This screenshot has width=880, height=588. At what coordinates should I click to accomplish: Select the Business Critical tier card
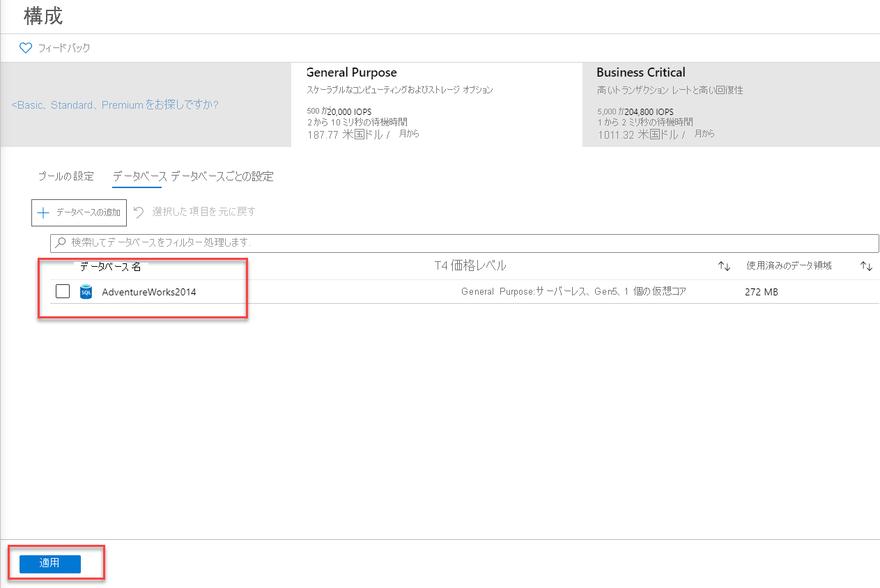[x=731, y=105]
